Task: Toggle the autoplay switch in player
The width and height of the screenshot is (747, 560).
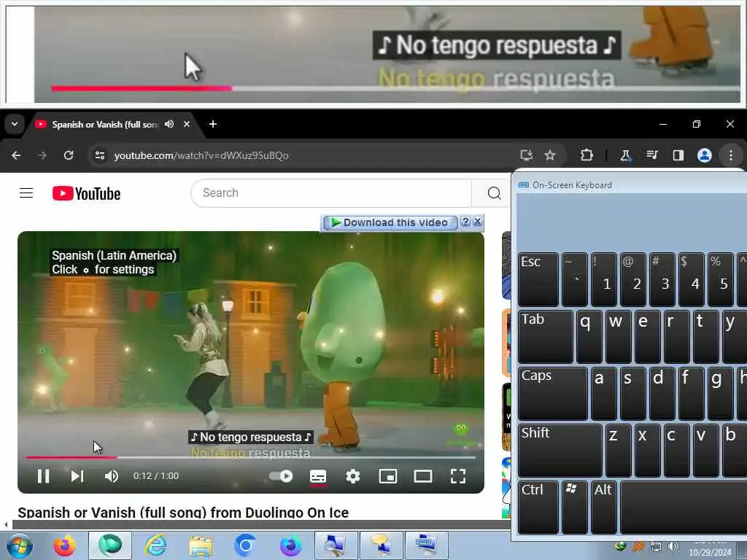Action: tap(281, 476)
